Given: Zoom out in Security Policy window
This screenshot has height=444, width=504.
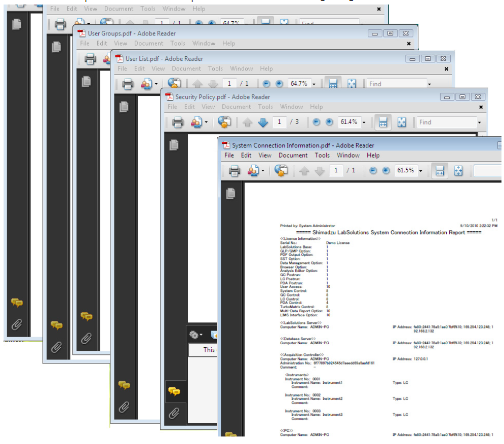Looking at the screenshot, I should 316,122.
